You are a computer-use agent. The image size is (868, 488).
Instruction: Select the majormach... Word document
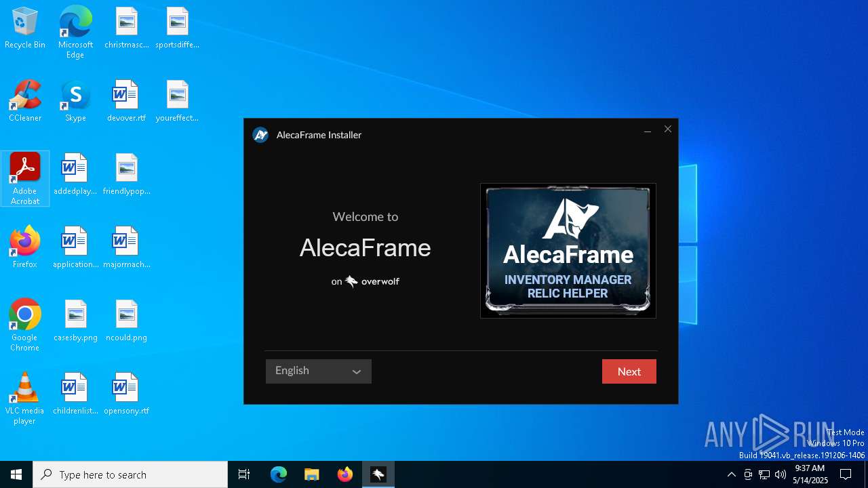[127, 248]
